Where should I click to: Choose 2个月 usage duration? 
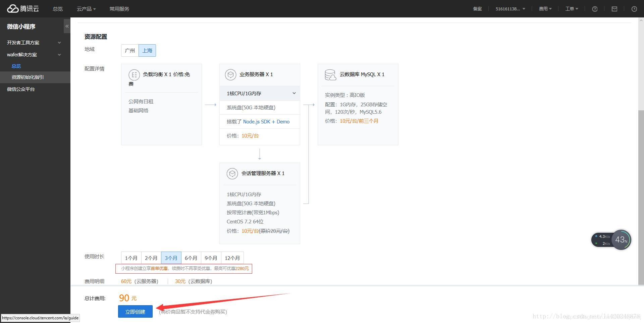point(151,258)
